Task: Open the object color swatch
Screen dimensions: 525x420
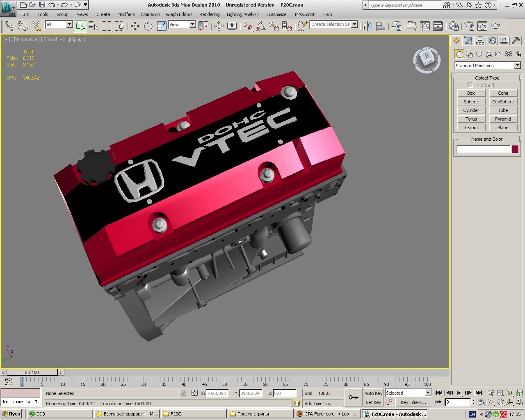Action: tap(515, 149)
